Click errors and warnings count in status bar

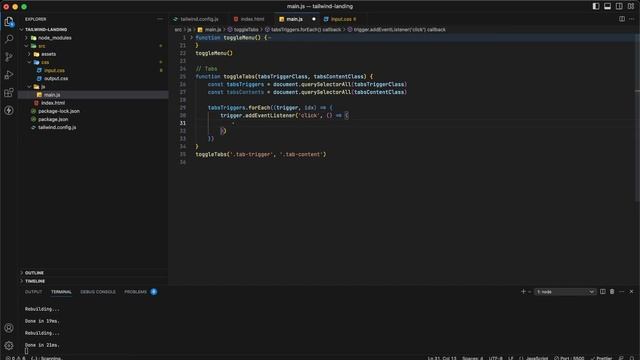click(16, 358)
